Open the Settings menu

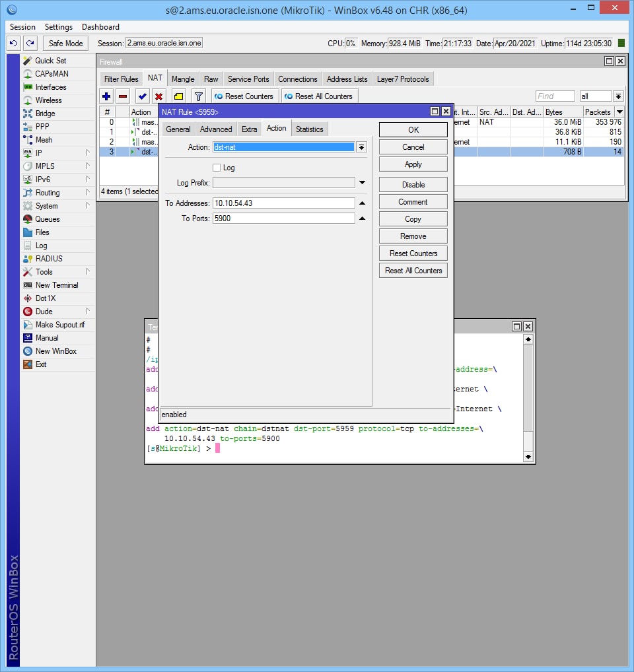click(59, 27)
